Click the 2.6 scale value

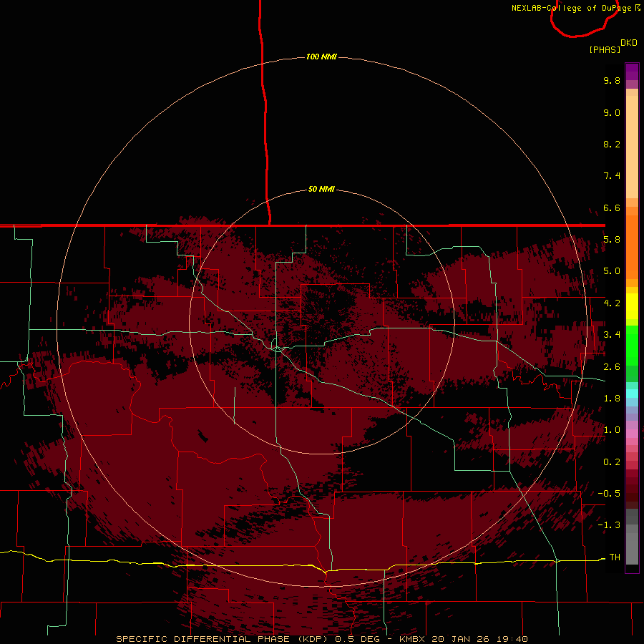pyautogui.click(x=612, y=367)
